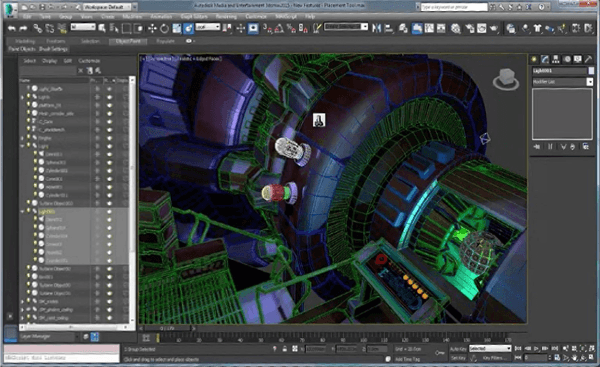Open the Curve Editor from toolbar

[429, 28]
